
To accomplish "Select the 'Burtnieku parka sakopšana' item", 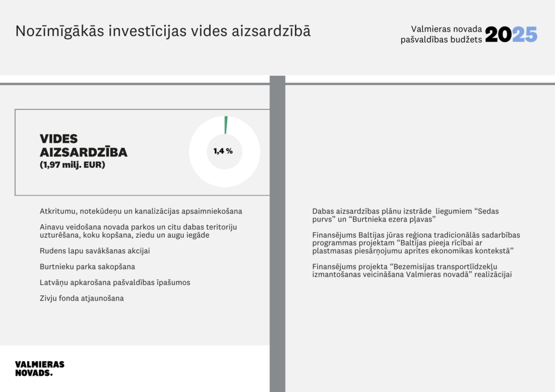I will [x=87, y=267].
